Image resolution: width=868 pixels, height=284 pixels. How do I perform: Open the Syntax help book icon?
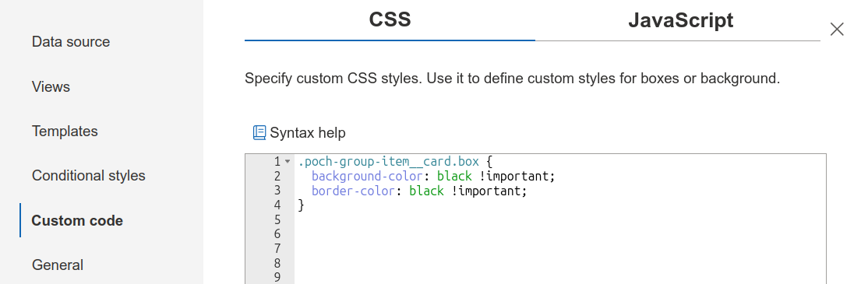coord(259,132)
